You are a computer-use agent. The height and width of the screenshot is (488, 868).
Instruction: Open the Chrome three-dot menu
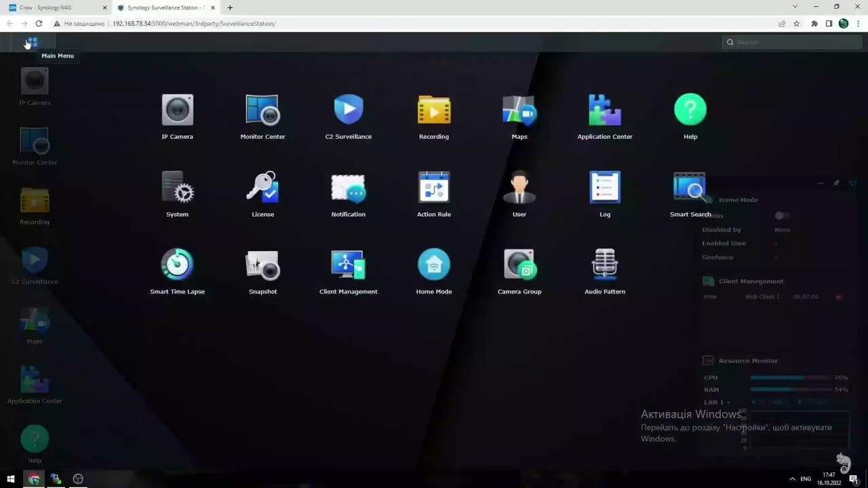coord(858,24)
